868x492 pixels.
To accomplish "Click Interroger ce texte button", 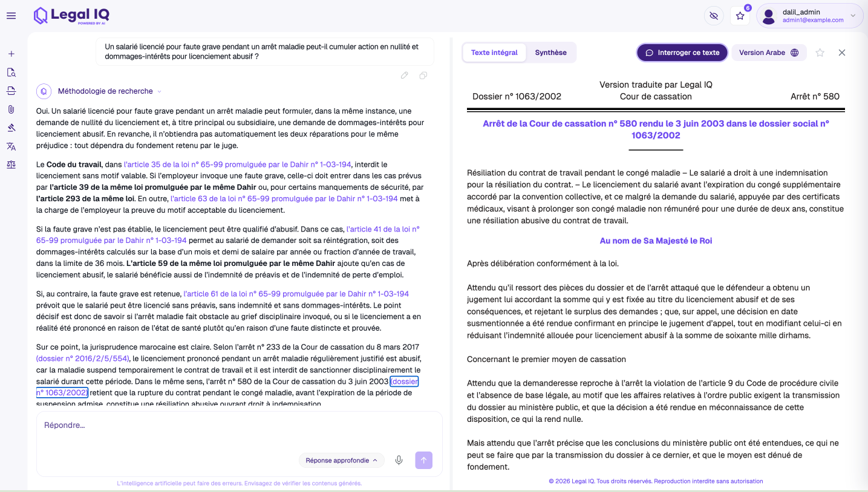I will tap(682, 53).
